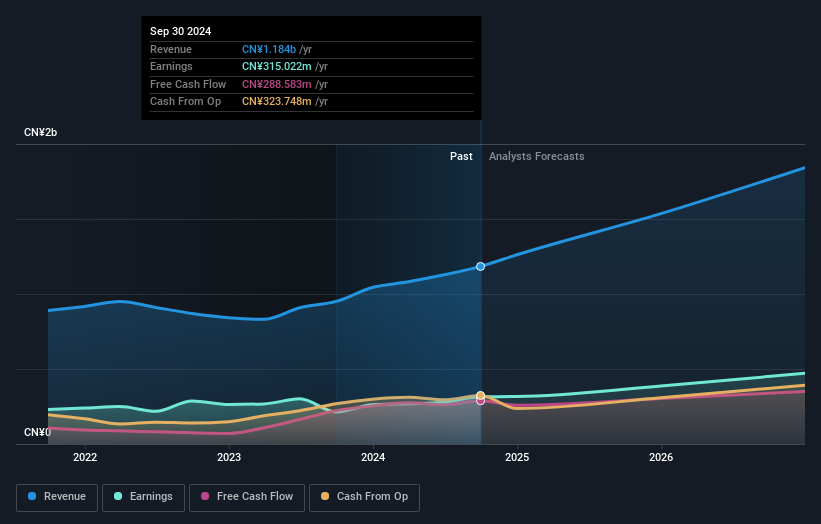Click the CN¥2b y-axis label
Image resolution: width=821 pixels, height=524 pixels.
coord(41,133)
